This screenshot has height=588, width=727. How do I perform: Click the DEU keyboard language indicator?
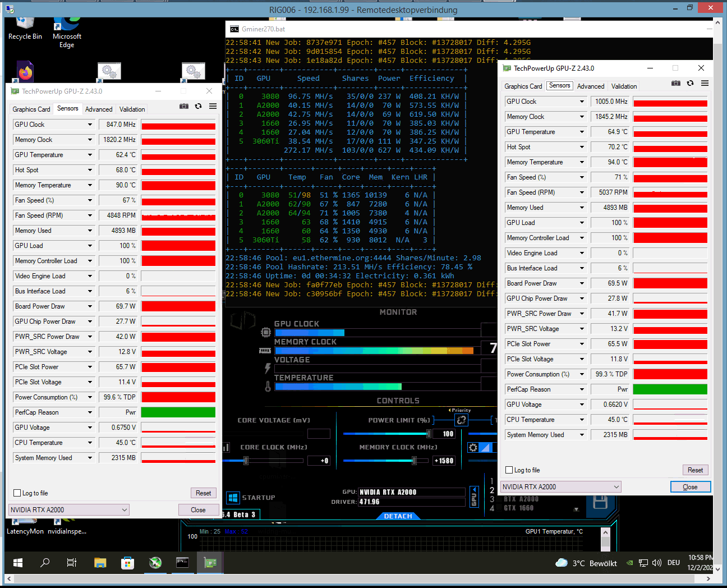pos(674,563)
